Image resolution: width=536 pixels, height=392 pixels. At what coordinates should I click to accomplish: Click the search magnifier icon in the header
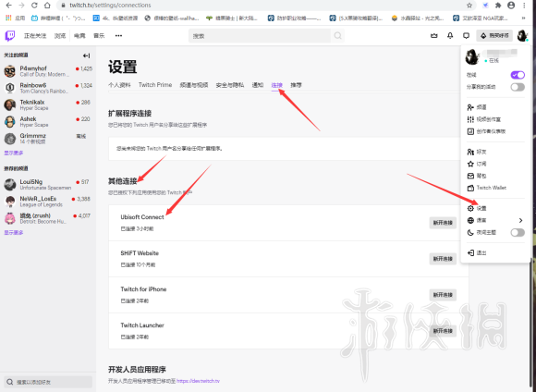337,35
